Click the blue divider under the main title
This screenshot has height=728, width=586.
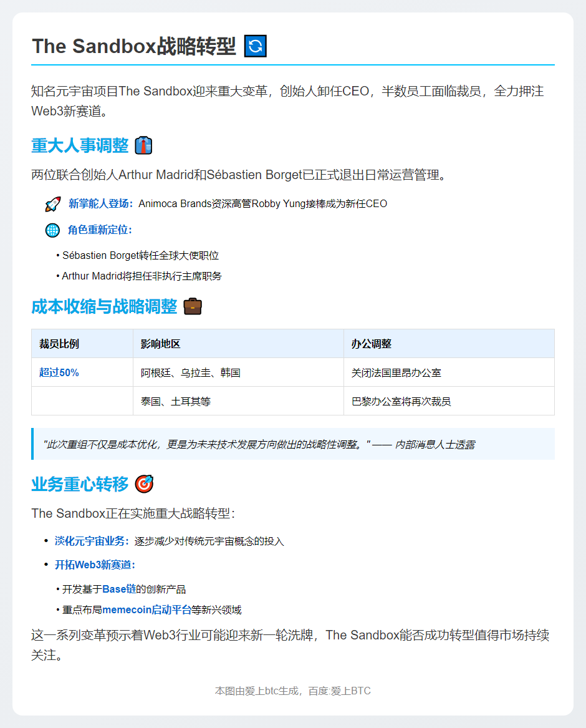pyautogui.click(x=293, y=64)
